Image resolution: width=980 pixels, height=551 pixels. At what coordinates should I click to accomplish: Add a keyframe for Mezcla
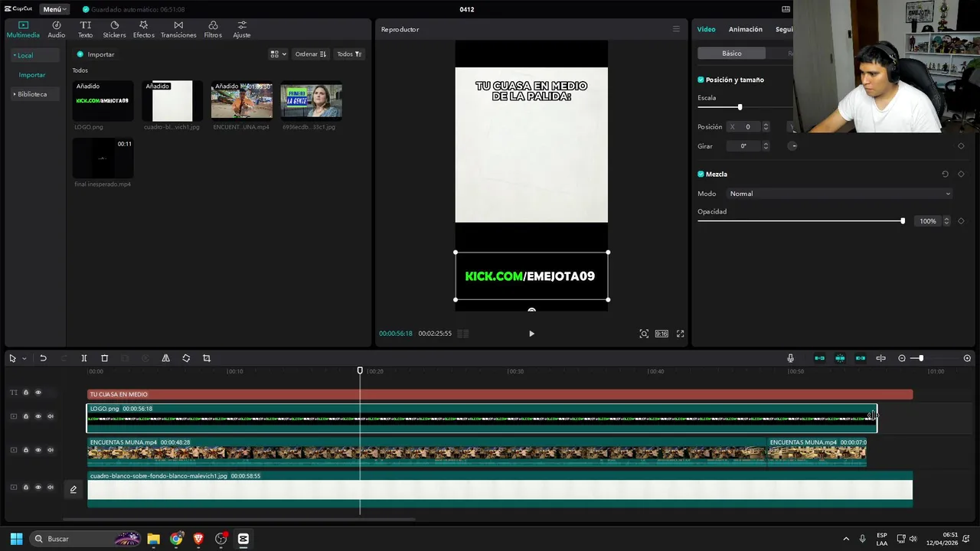(x=961, y=174)
